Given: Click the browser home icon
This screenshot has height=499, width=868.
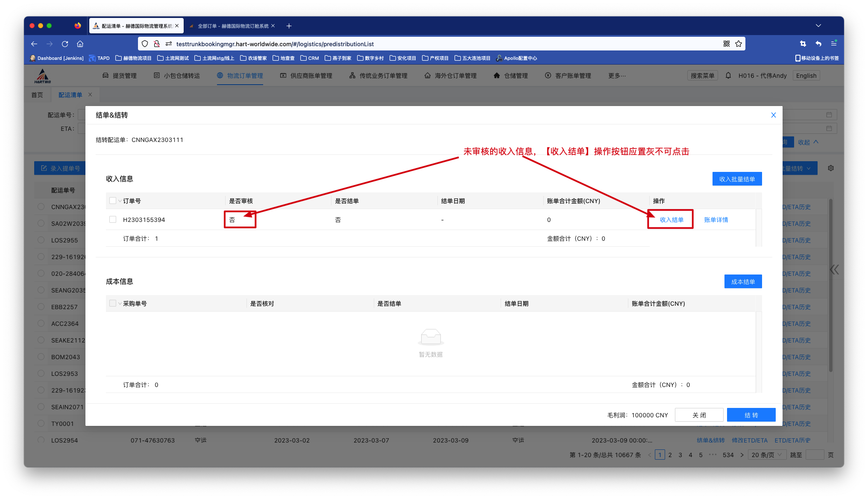Looking at the screenshot, I should (80, 44).
